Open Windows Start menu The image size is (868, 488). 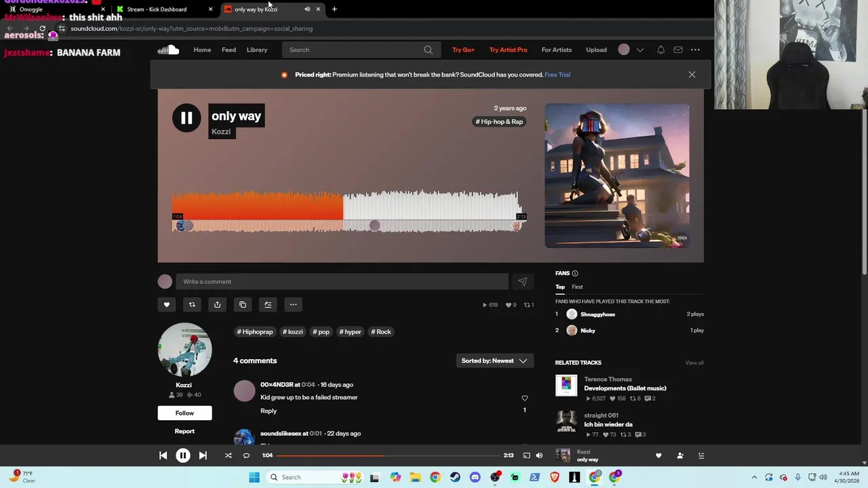tap(254, 477)
